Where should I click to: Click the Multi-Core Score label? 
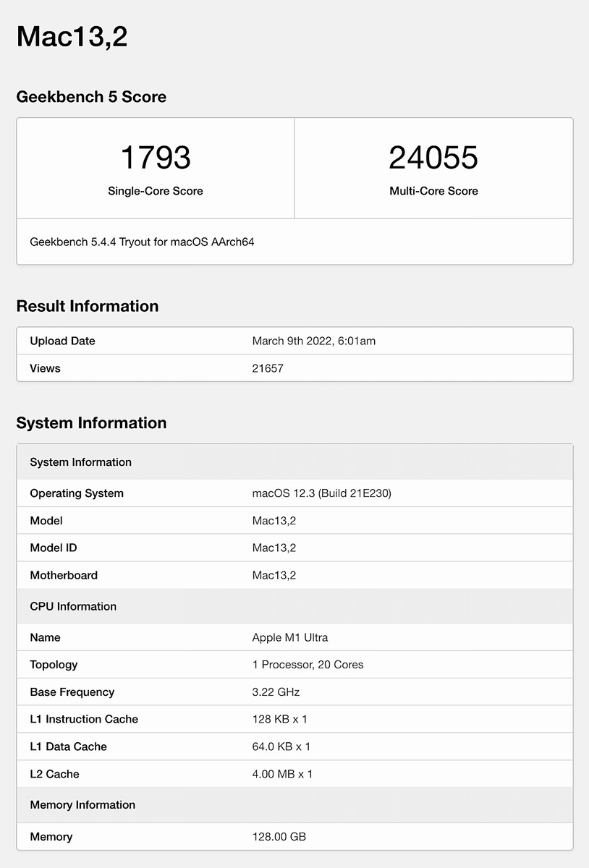pos(433,191)
